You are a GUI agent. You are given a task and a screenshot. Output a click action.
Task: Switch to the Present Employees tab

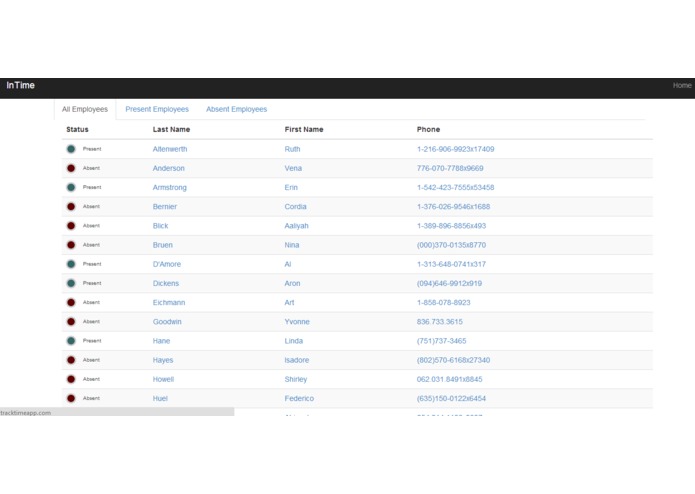click(157, 109)
